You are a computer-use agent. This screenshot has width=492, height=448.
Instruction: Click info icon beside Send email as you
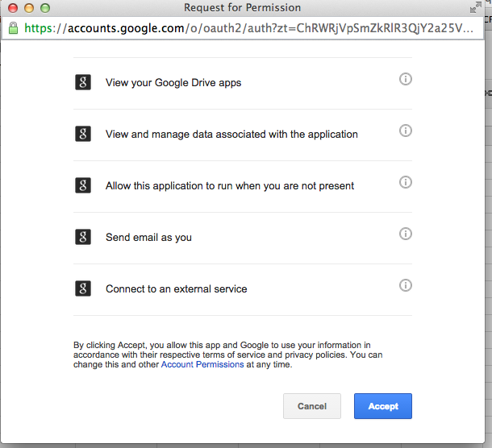tap(406, 234)
